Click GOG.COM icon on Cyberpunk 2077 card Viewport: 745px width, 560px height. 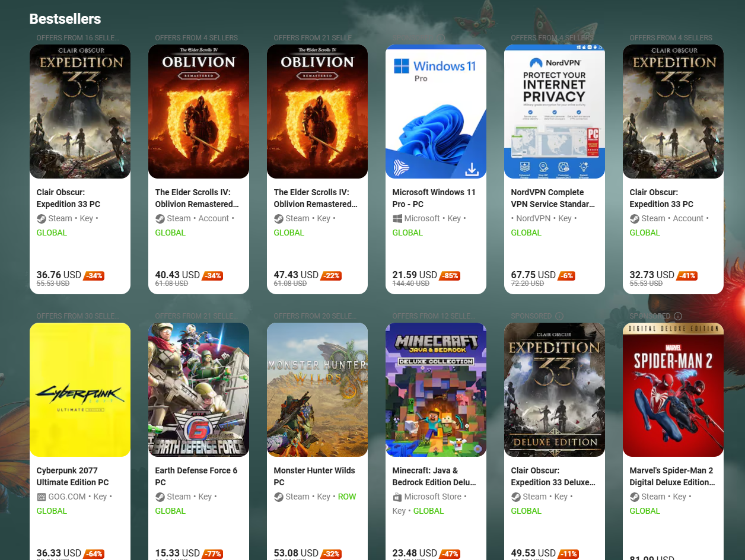pos(41,497)
